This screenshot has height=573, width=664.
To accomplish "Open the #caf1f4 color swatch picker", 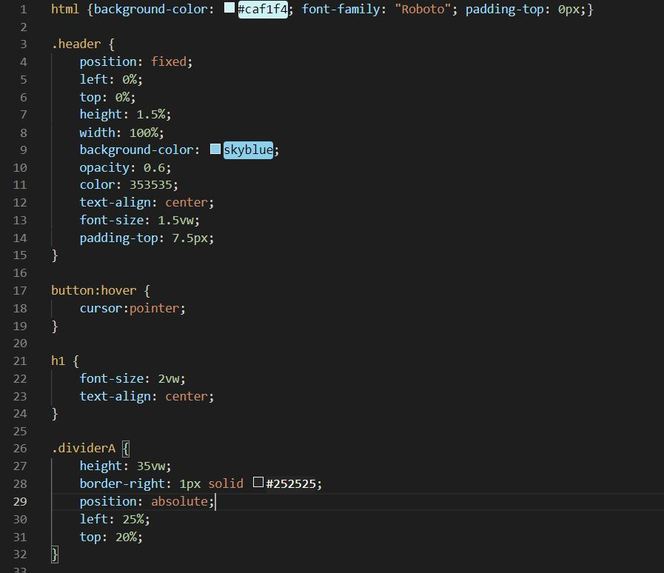I will point(229,8).
